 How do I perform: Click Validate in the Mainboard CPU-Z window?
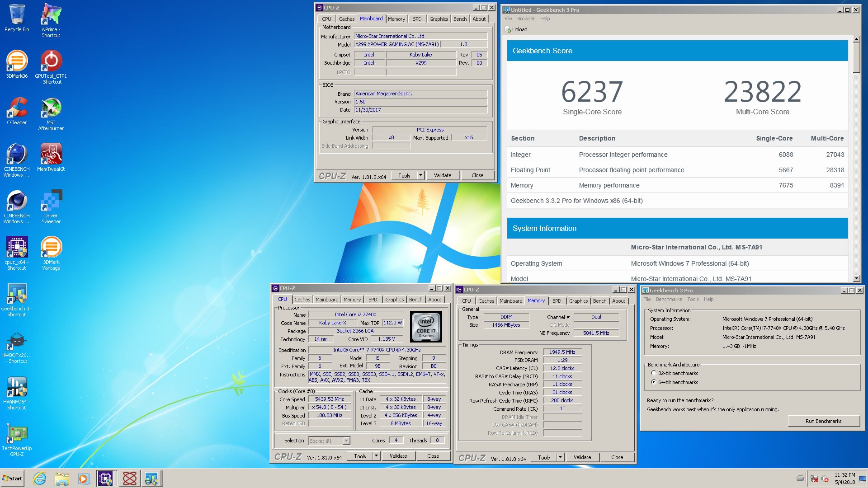point(443,175)
